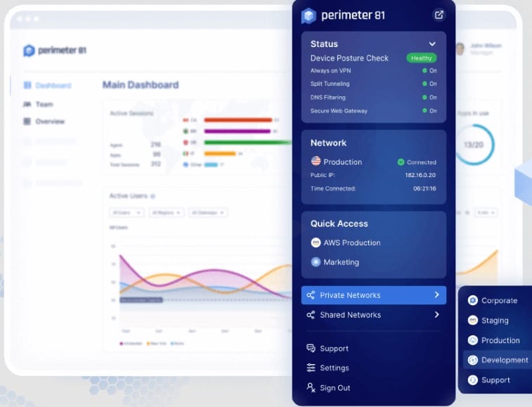Image resolution: width=532 pixels, height=407 pixels.
Task: Open Overview in the dashboard sidebar
Action: point(50,122)
